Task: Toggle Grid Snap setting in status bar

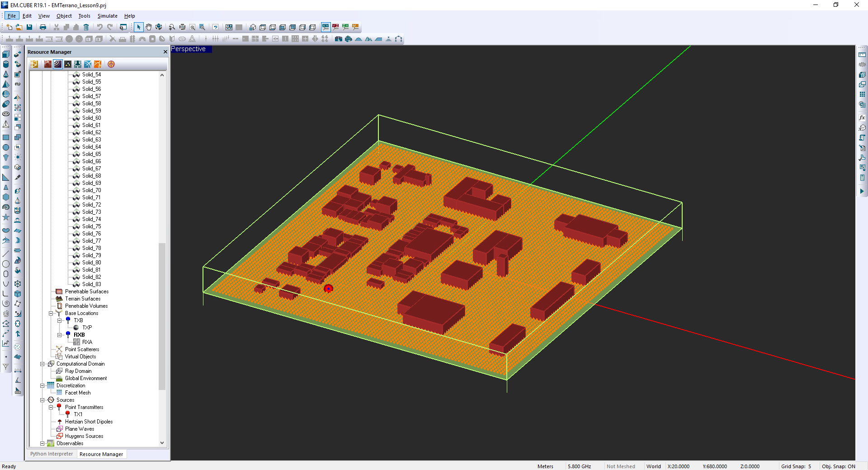Action: (x=796, y=466)
